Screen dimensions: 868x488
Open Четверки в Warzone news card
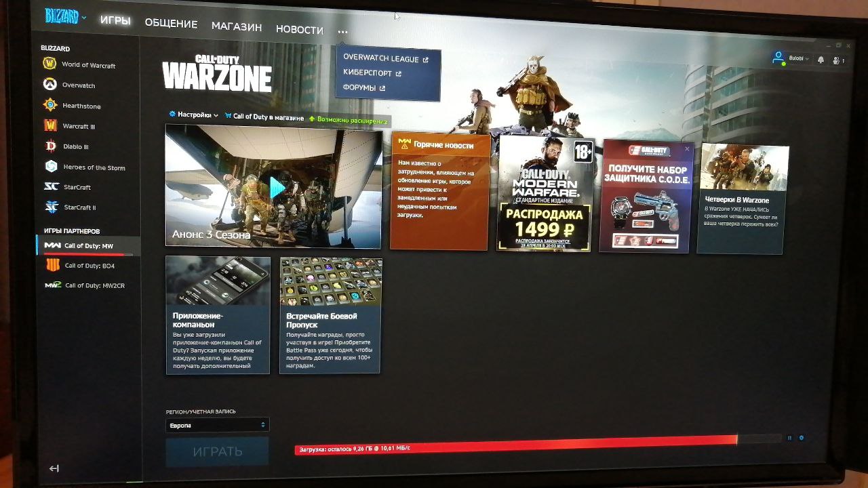742,199
